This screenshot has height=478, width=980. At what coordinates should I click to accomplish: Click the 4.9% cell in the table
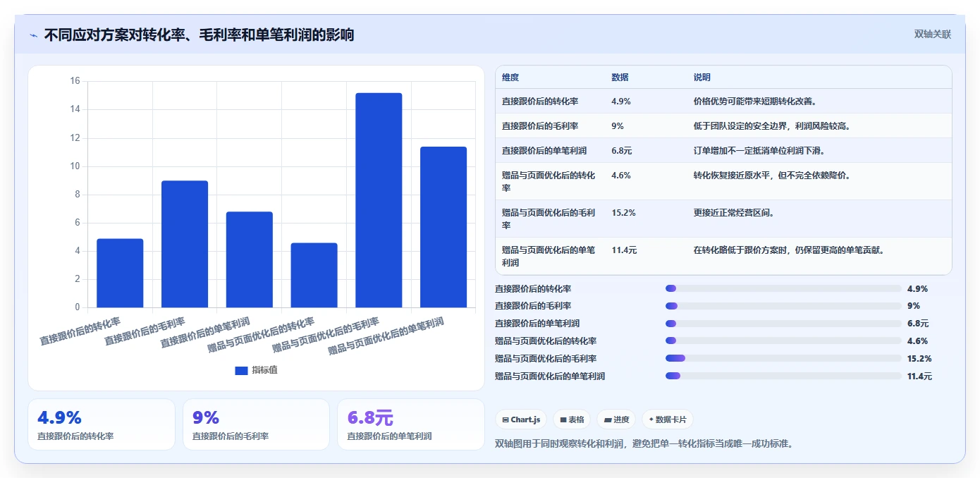(x=621, y=102)
